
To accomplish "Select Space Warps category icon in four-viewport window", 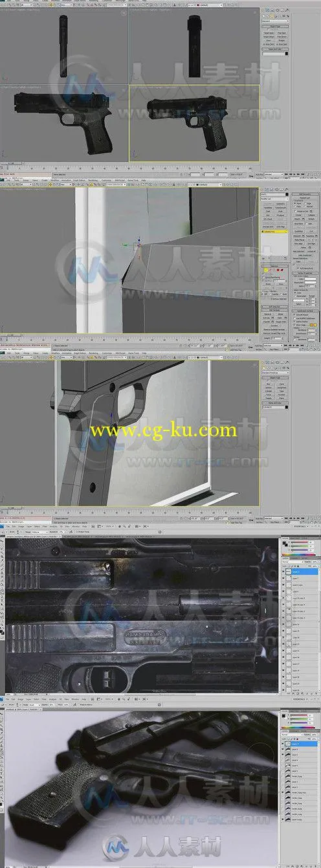I will [x=283, y=16].
